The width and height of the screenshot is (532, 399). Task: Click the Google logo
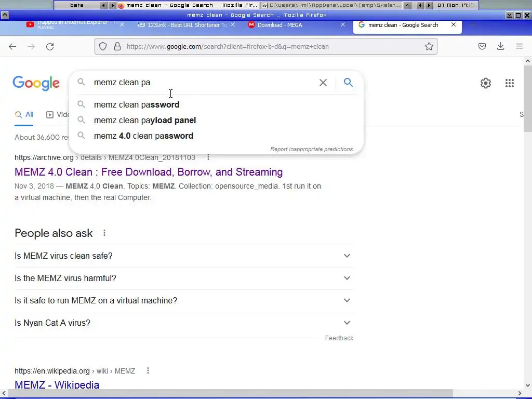36,83
